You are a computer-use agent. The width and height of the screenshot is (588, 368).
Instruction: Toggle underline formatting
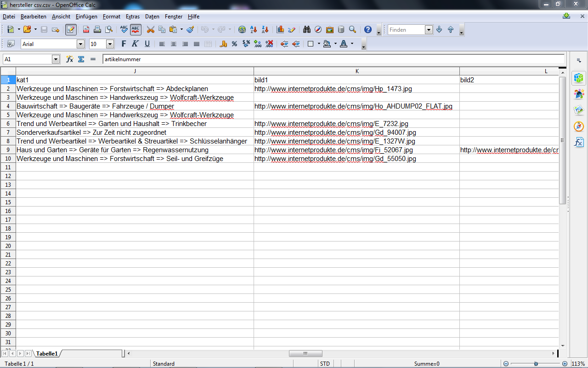click(147, 44)
